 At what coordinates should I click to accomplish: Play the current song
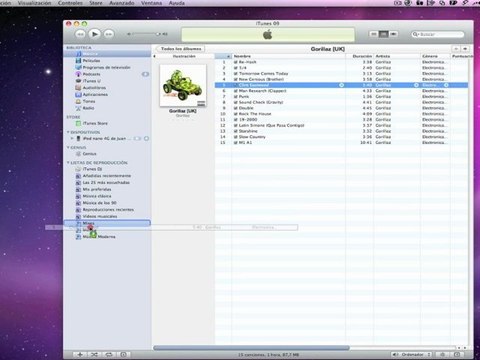coord(95,34)
